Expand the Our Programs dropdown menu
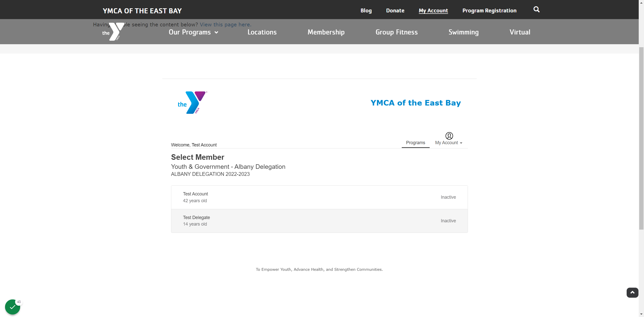This screenshot has height=317, width=644. click(x=193, y=32)
